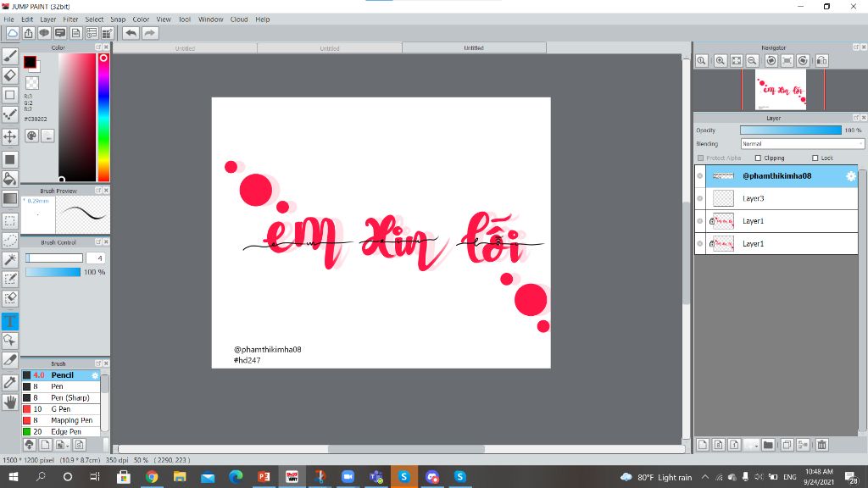The image size is (868, 488).
Task: Open color palette button in Color panel
Action: (31, 136)
